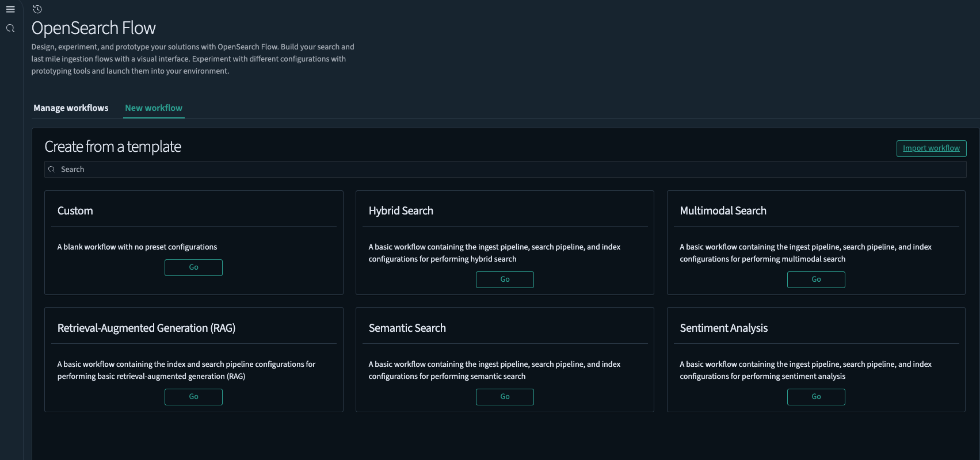
Task: Open the hamburger navigation menu
Action: click(10, 9)
